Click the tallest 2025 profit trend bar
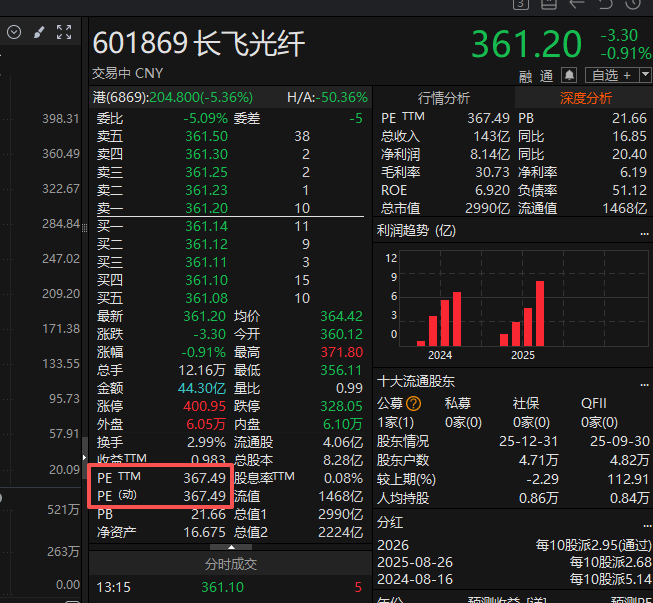Image resolution: width=653 pixels, height=603 pixels. tap(540, 313)
